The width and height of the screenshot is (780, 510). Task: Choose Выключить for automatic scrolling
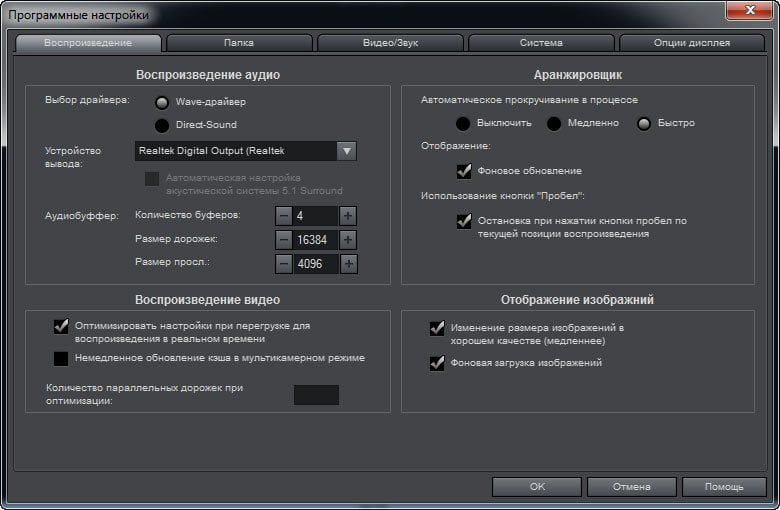coord(463,123)
